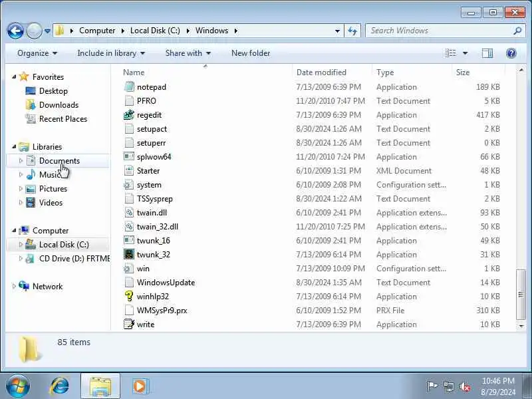
Task: Click the vertical scrollbar up arrow
Action: 521,70
